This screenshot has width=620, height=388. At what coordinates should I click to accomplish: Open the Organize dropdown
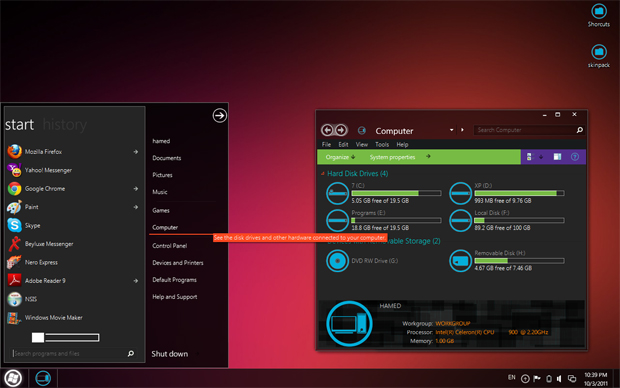[x=340, y=157]
